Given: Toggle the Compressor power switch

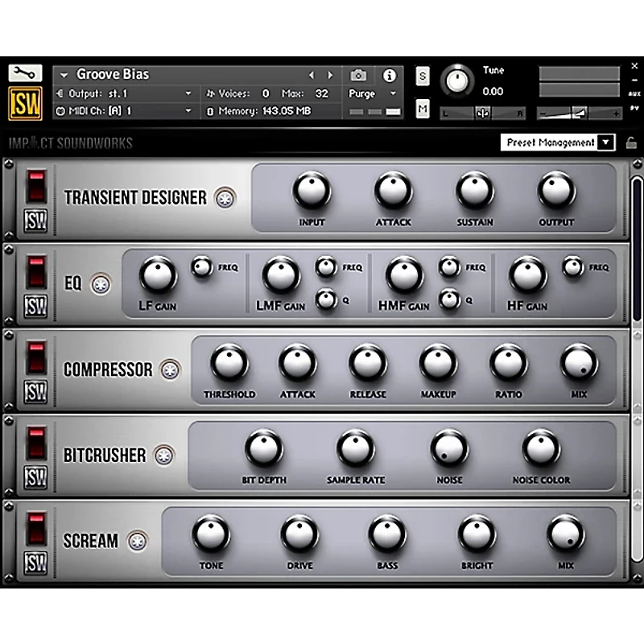Looking at the screenshot, I should [x=36, y=357].
